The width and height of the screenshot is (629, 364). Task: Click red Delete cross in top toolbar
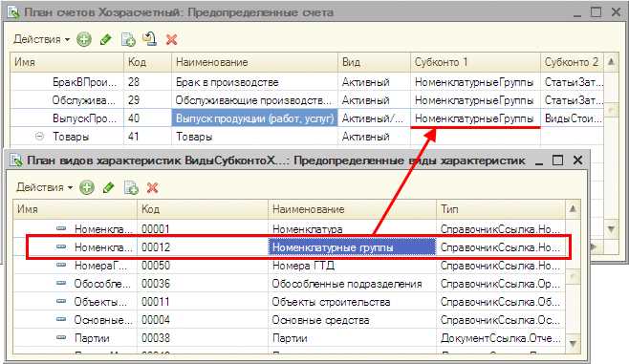[172, 39]
